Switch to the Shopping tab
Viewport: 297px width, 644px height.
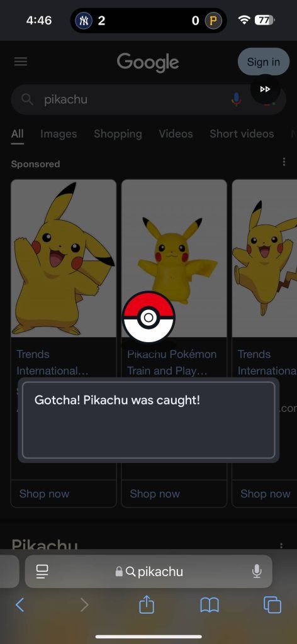pos(118,134)
